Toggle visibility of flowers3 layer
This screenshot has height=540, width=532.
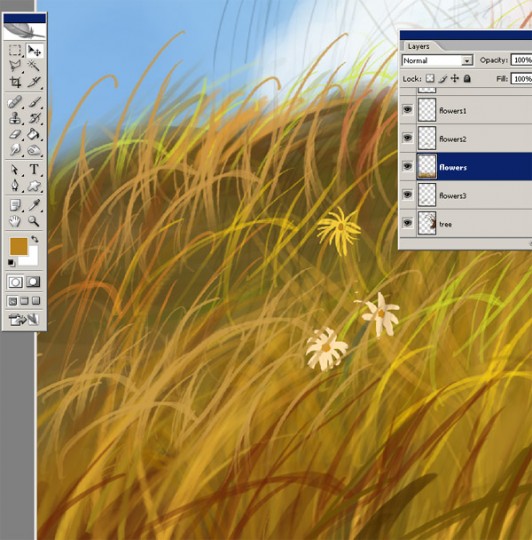pyautogui.click(x=408, y=195)
